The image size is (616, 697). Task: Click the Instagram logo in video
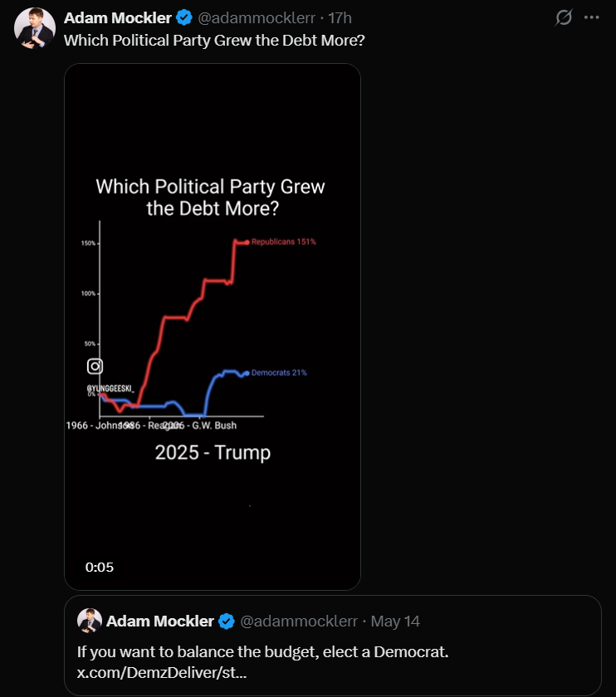[x=95, y=366]
